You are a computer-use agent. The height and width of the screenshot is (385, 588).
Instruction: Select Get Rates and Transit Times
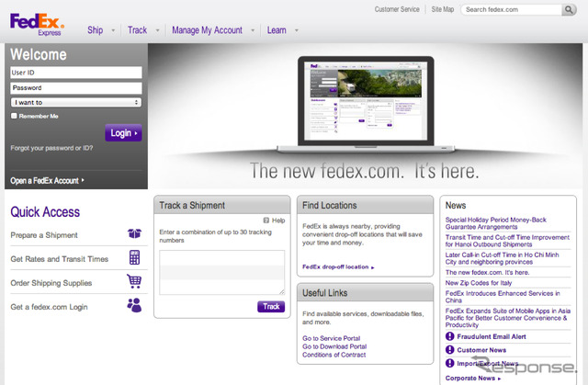59,259
